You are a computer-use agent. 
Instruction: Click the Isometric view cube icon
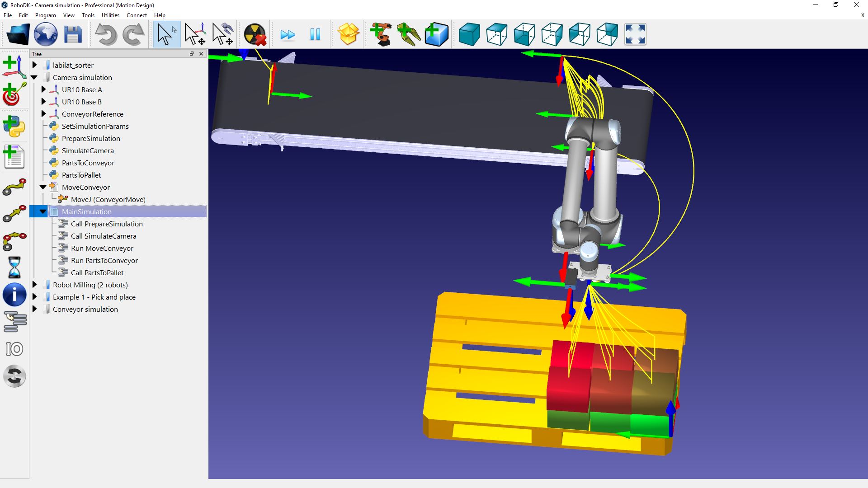(x=469, y=34)
